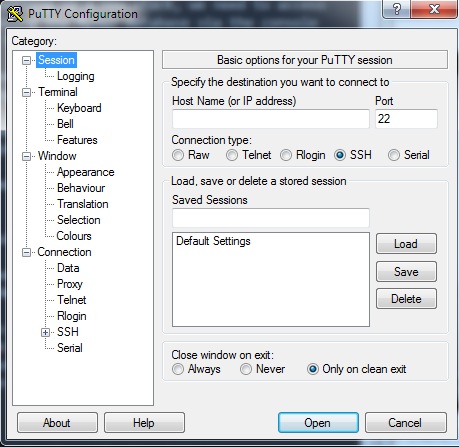Open the Proxy settings panel
Image resolution: width=459 pixels, height=447 pixels.
click(70, 284)
